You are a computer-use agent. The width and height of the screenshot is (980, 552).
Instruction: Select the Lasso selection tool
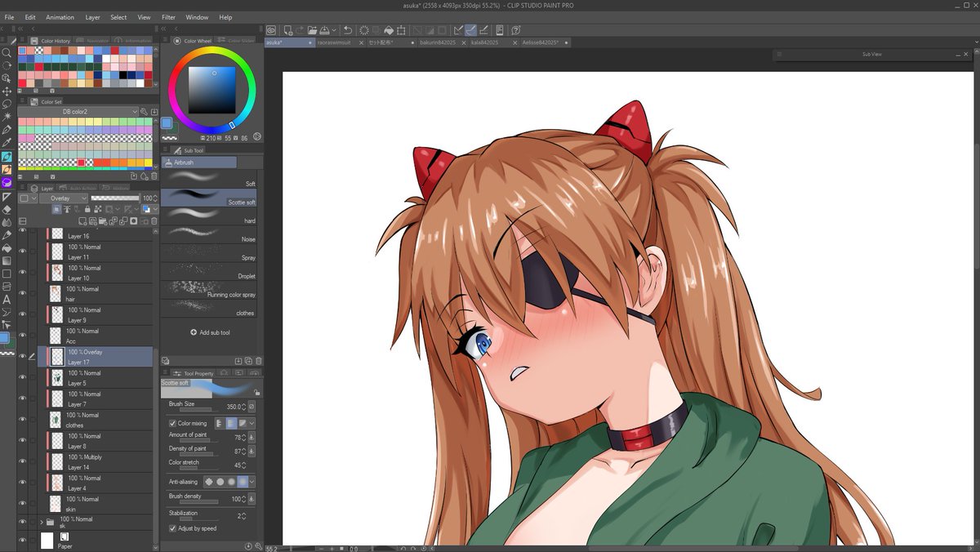coord(7,104)
